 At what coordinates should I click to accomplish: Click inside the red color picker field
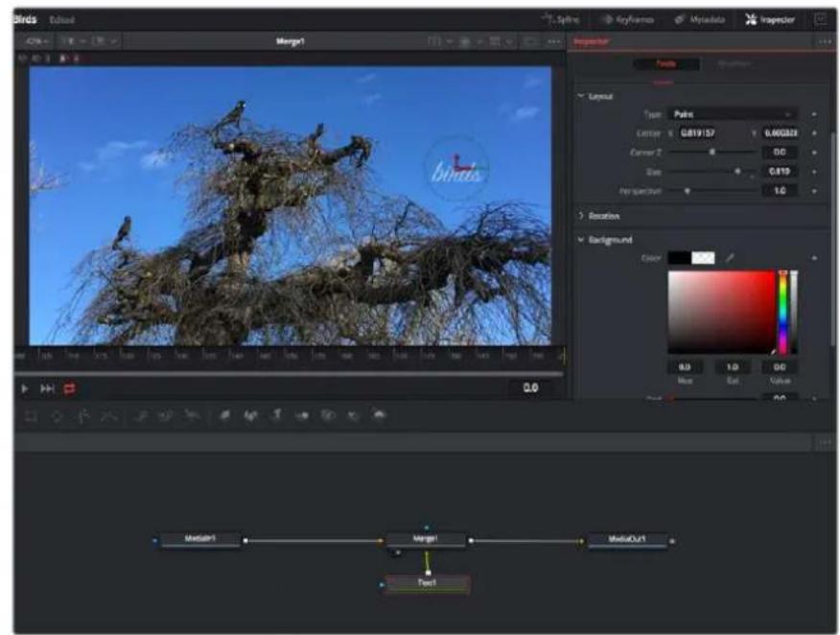tap(722, 312)
